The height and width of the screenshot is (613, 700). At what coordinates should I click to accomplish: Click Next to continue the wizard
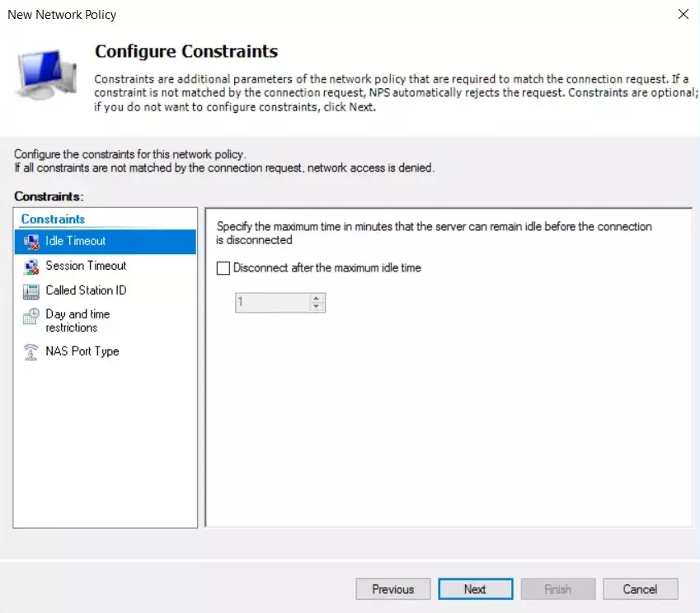tap(476, 589)
